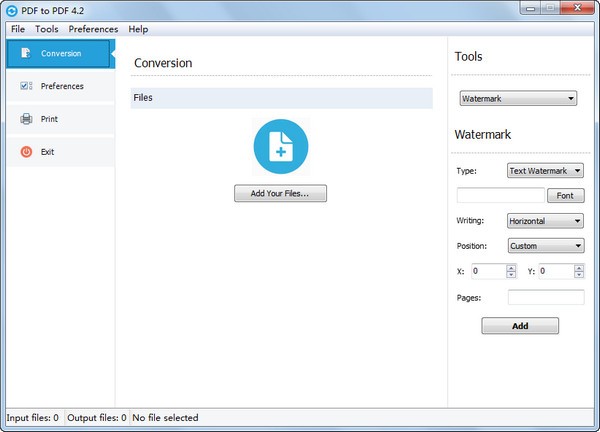Open the Help menu
The height and width of the screenshot is (432, 600).
(x=138, y=29)
